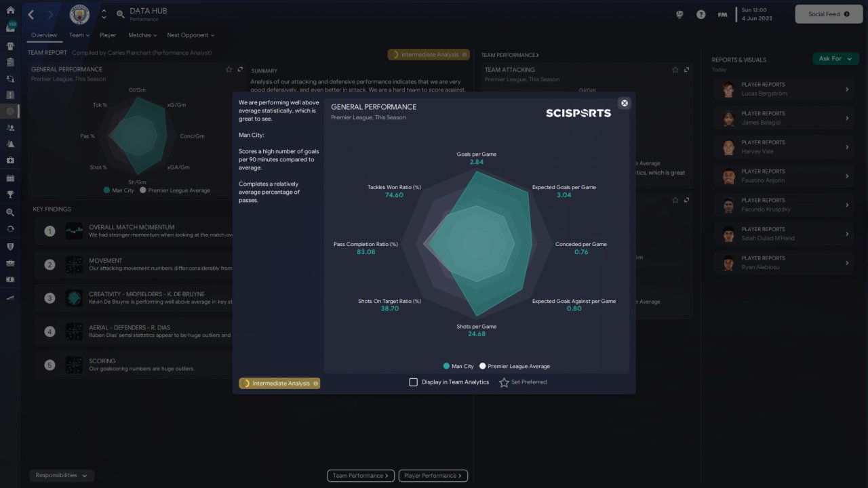Open the Social Feed
The height and width of the screenshot is (488, 868).
pyautogui.click(x=829, y=14)
